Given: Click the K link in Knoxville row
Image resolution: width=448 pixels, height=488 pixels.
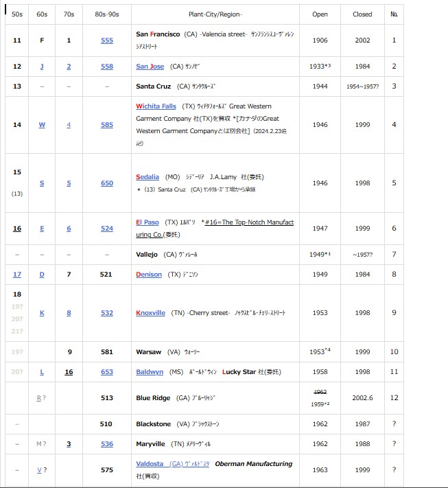Looking at the screenshot, I should [42, 313].
